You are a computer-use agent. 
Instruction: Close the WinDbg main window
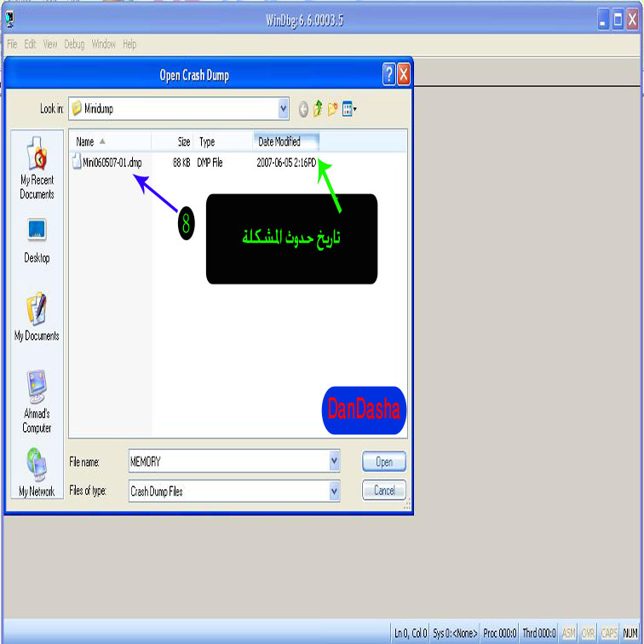[x=632, y=20]
